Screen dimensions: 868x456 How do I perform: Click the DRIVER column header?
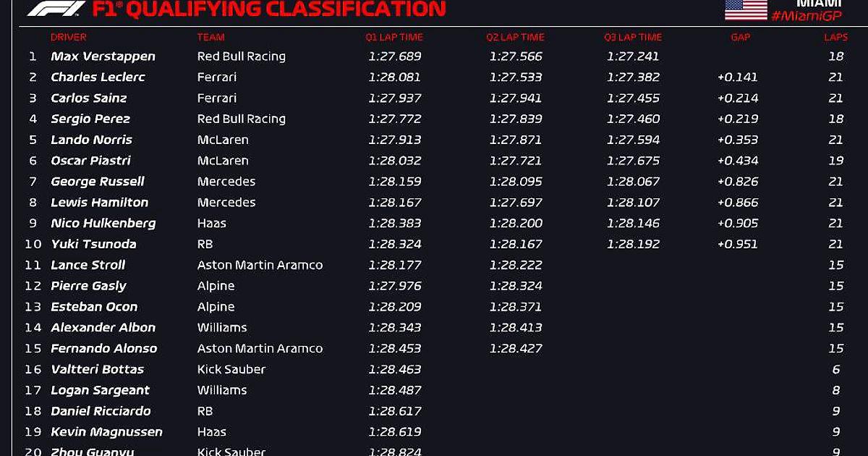69,37
